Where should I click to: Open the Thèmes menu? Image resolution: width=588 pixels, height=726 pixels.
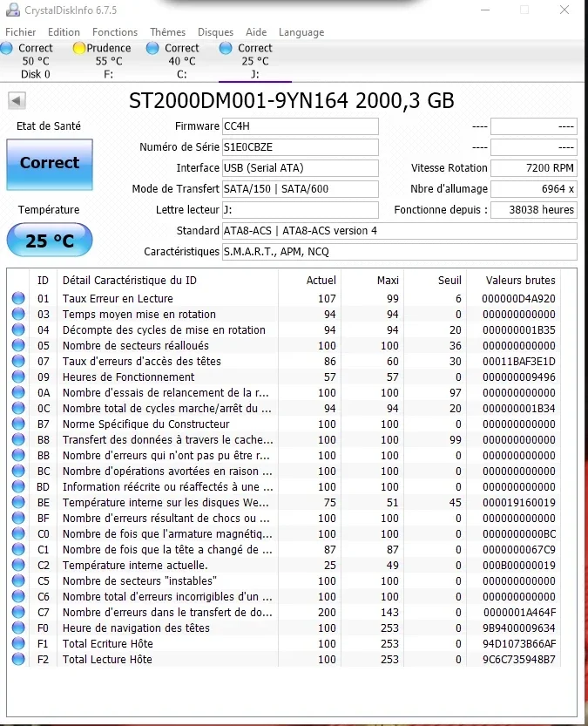pos(167,32)
